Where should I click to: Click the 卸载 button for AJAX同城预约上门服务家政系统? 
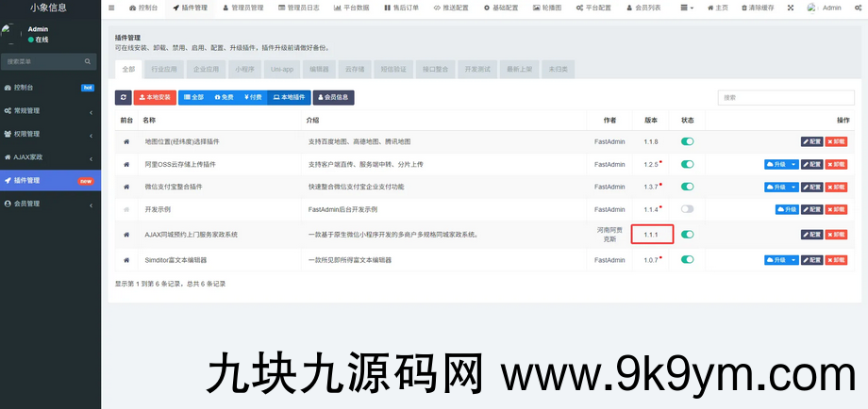pyautogui.click(x=836, y=234)
